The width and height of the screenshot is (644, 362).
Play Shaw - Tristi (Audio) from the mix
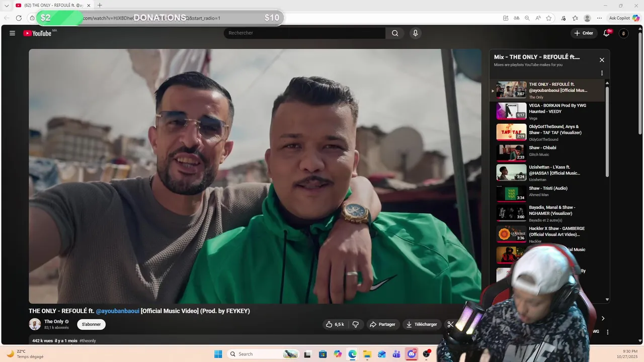pyautogui.click(x=546, y=193)
